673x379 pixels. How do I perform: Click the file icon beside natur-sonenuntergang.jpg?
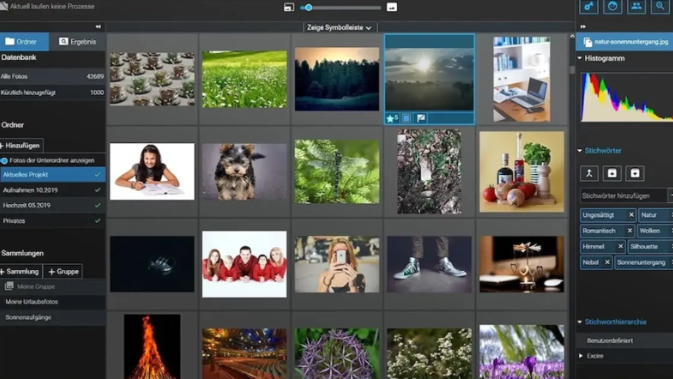click(588, 42)
